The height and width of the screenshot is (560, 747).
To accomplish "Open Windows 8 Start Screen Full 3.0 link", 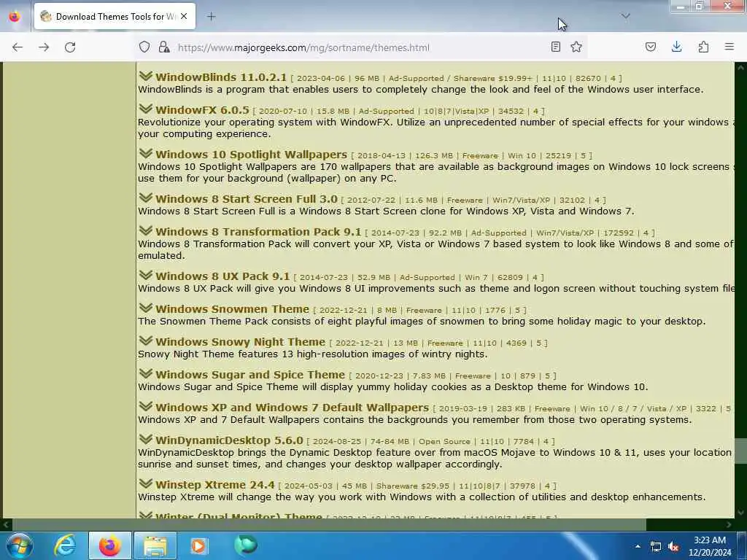I will [247, 199].
